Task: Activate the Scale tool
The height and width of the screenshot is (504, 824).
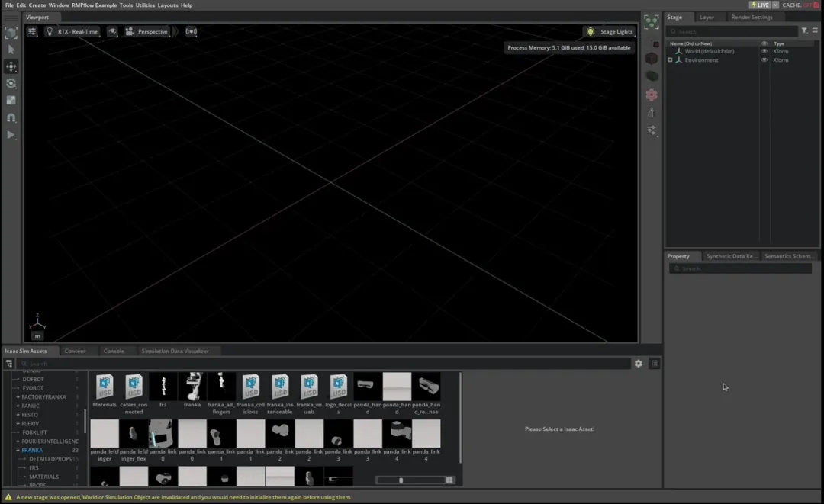Action: coord(11,101)
